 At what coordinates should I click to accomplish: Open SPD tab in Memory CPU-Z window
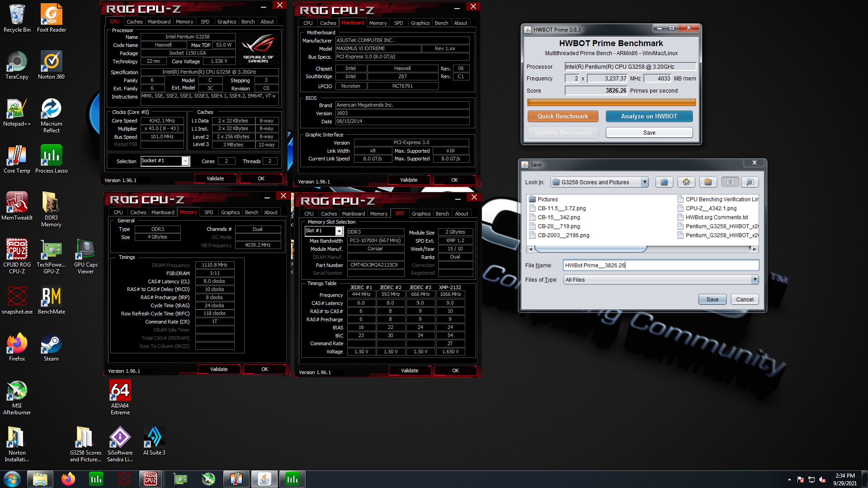(208, 212)
